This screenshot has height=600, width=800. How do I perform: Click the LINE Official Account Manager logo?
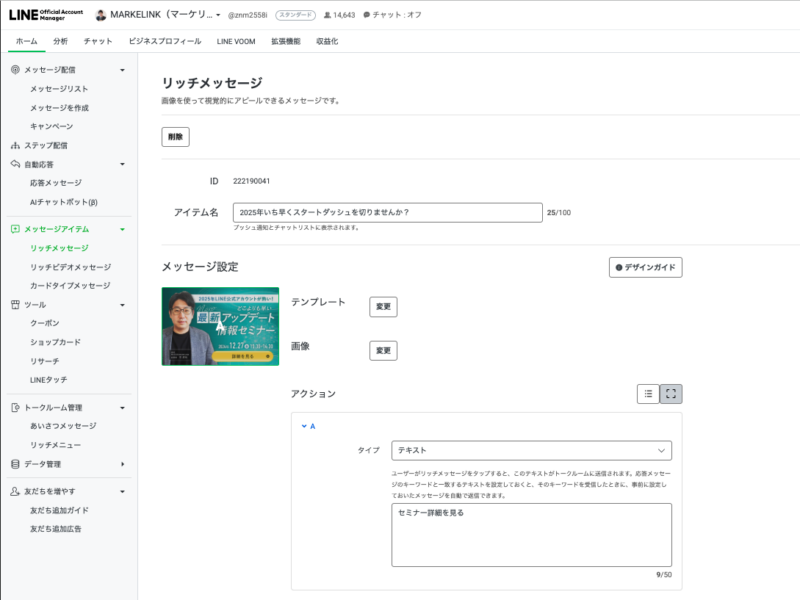pyautogui.click(x=46, y=15)
